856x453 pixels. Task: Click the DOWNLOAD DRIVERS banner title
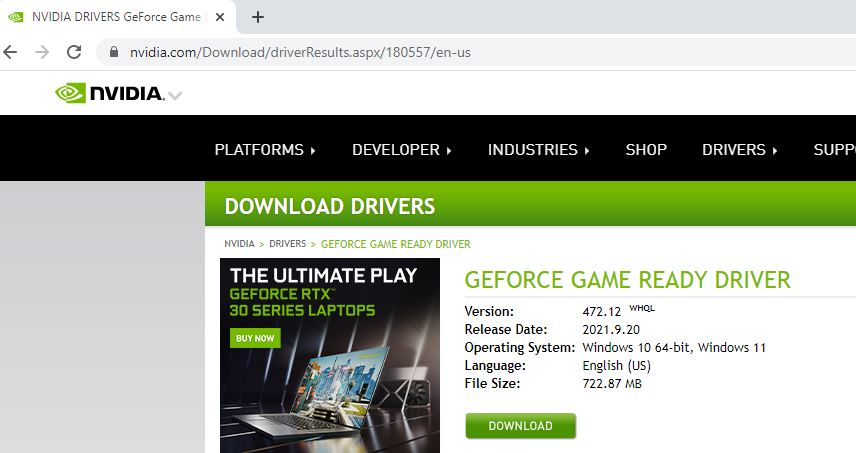pyautogui.click(x=330, y=206)
